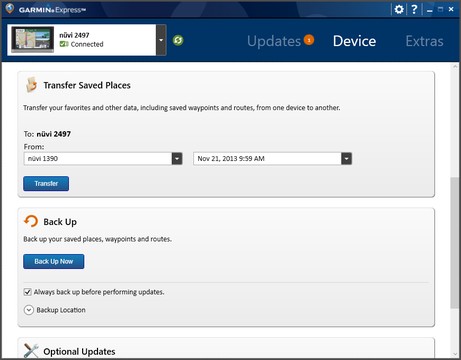Viewport: 461px width, 360px height.
Task: Open the settings gear in title bar
Action: tap(399, 9)
